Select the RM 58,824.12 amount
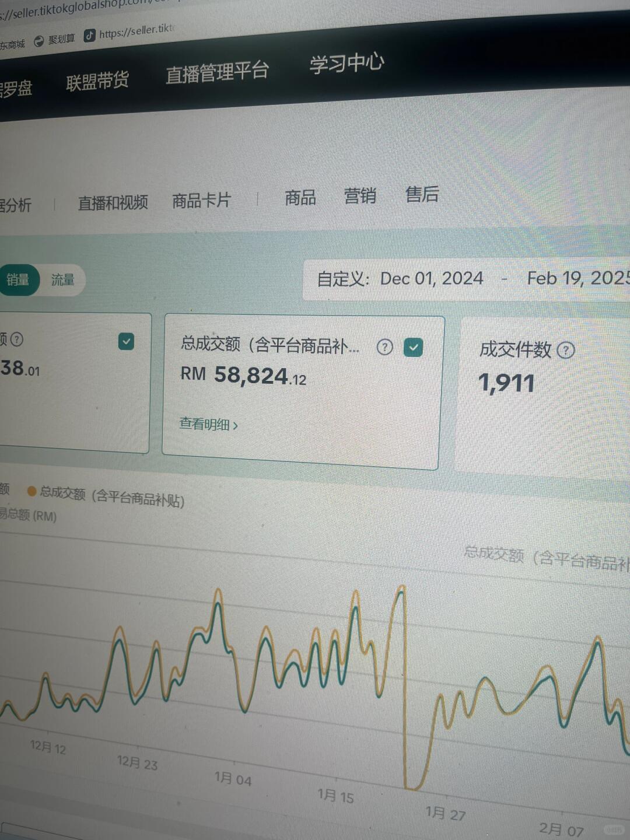 pos(243,375)
